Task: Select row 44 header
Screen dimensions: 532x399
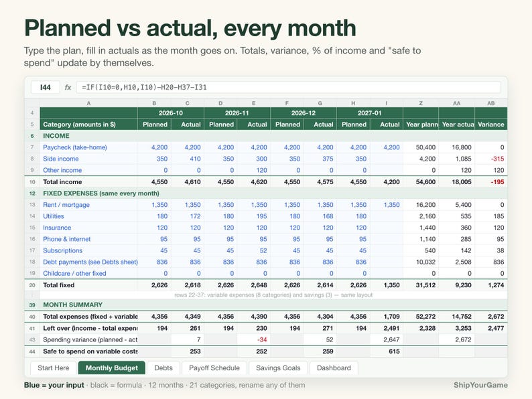Action: point(32,351)
